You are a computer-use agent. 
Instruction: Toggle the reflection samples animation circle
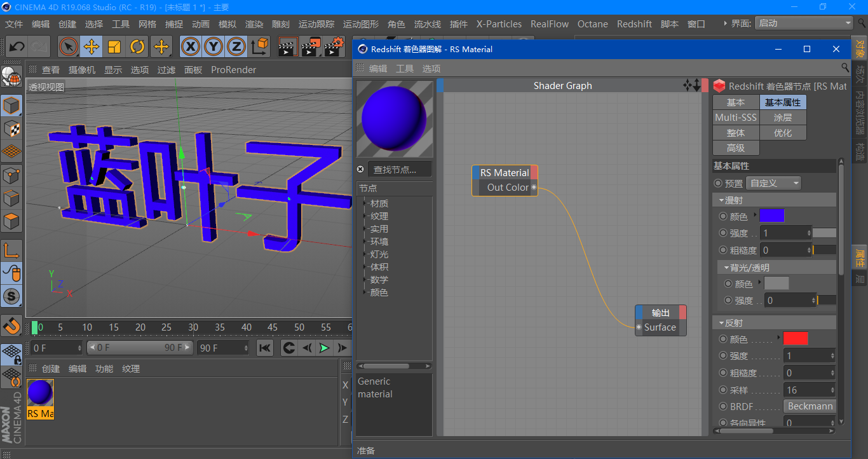point(723,390)
